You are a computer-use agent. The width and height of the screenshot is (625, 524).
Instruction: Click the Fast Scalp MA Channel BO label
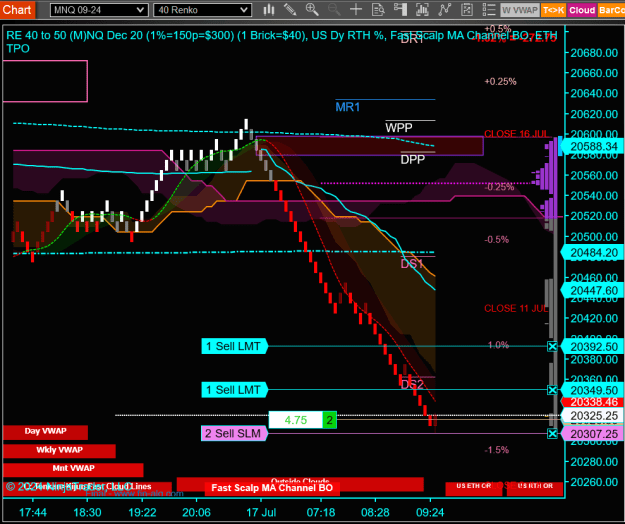click(x=272, y=488)
